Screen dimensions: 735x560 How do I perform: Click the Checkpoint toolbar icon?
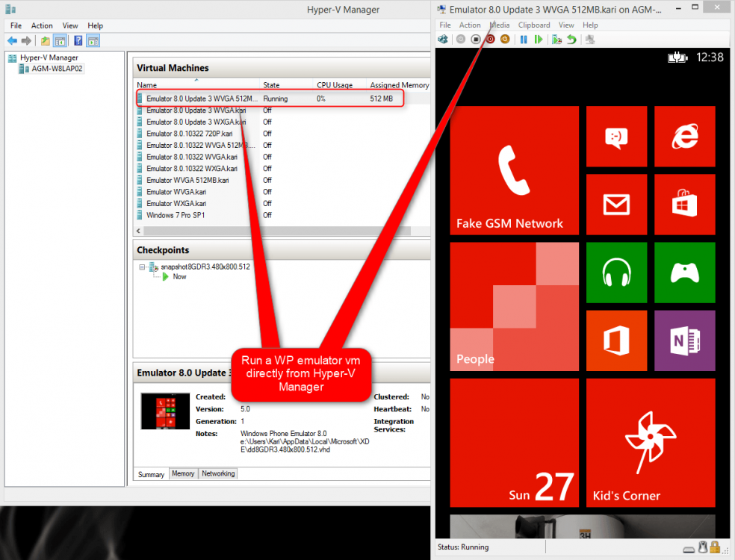pos(556,40)
